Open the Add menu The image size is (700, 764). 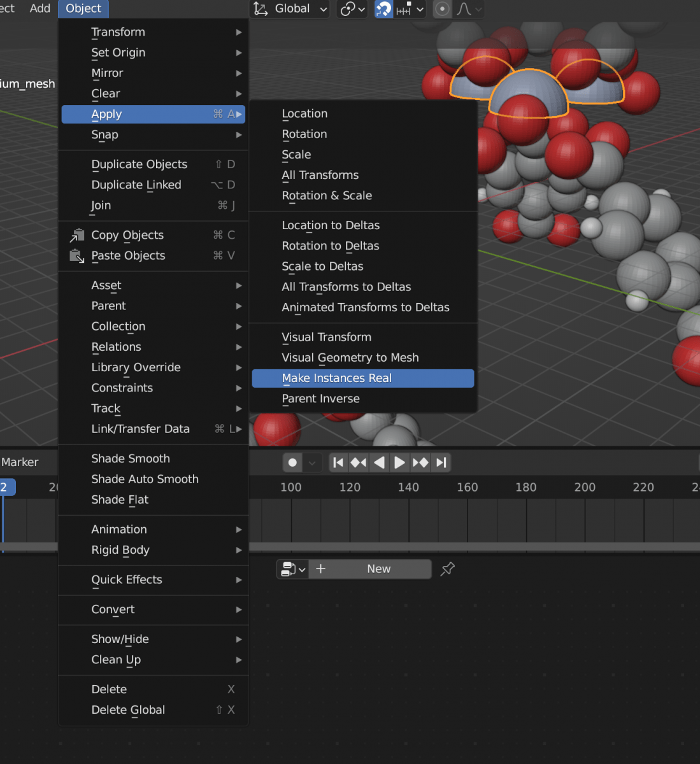39,9
